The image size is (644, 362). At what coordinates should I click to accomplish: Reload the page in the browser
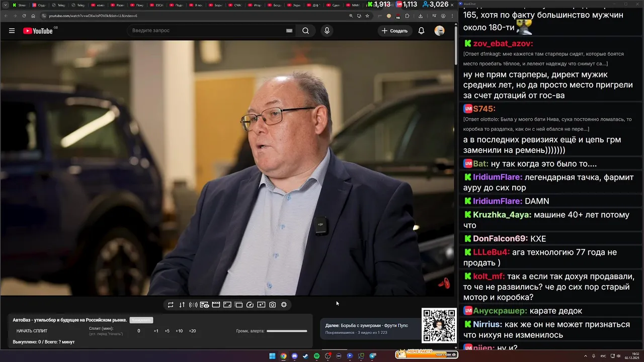pyautogui.click(x=24, y=16)
